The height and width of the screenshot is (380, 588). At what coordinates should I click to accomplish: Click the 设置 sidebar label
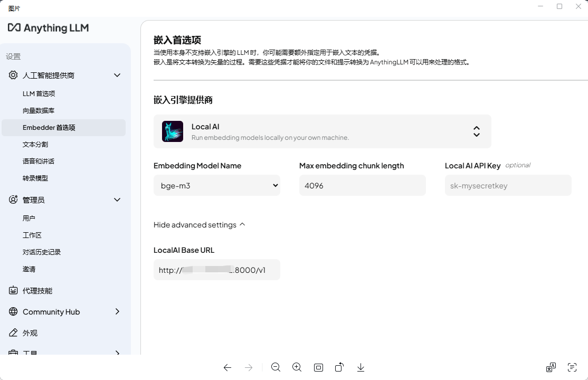pyautogui.click(x=13, y=56)
